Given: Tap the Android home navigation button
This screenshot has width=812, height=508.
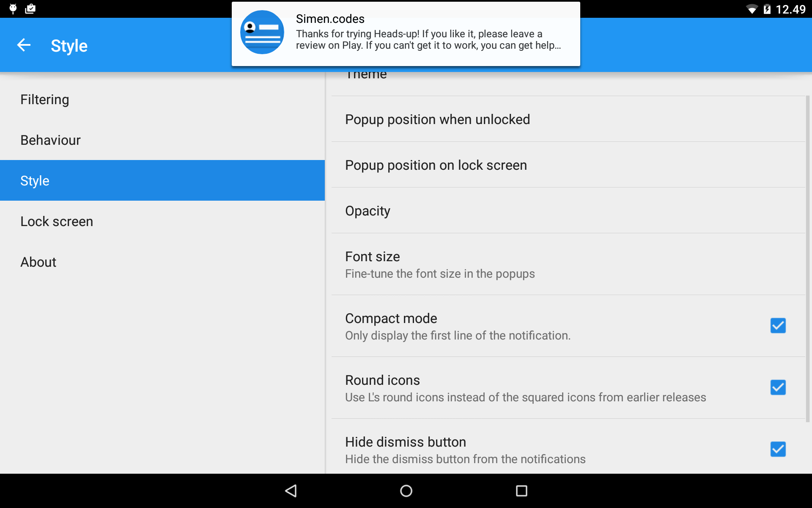Looking at the screenshot, I should 406,491.
